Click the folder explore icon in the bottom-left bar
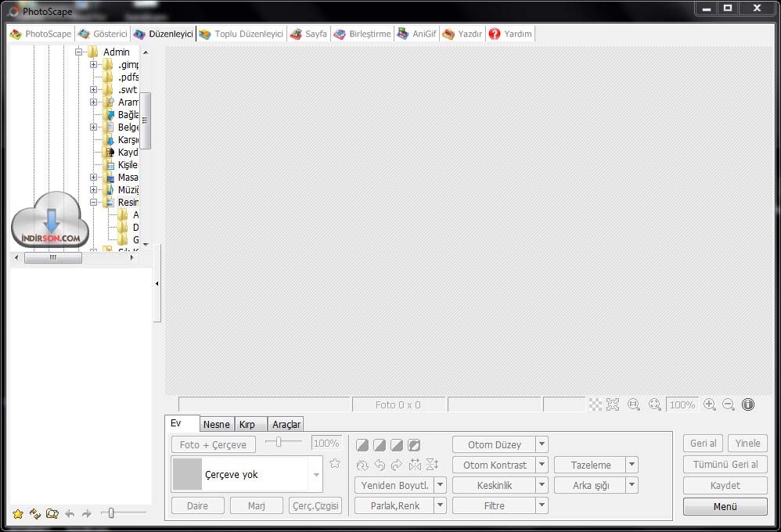The image size is (781, 532). point(52,513)
